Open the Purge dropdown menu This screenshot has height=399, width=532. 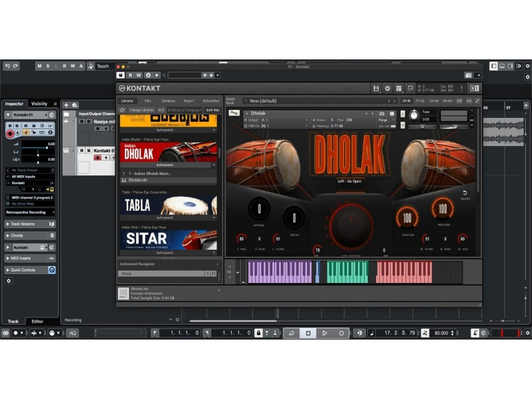(x=386, y=120)
